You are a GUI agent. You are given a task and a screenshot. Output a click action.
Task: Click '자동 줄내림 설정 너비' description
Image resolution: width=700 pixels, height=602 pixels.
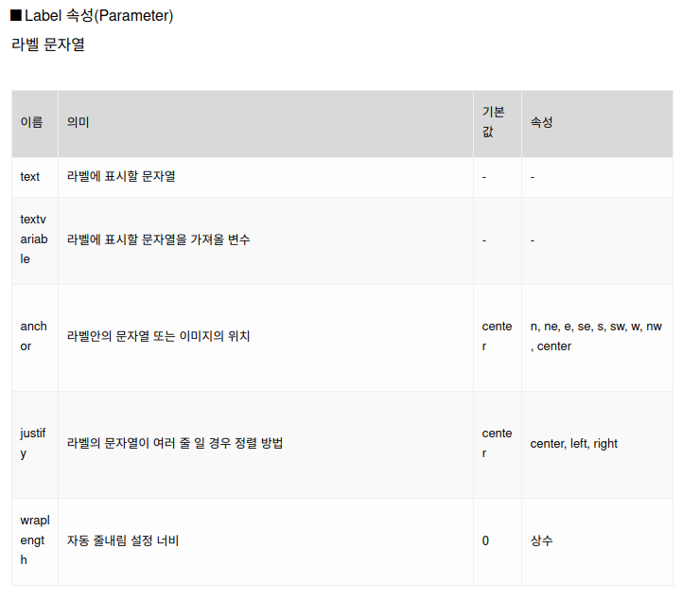point(123,540)
